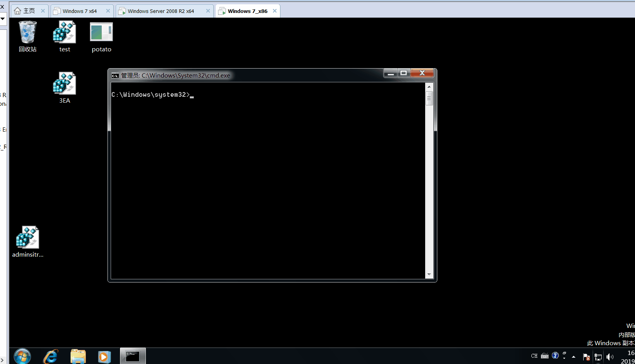Open the Recycle Bin desktop icon
This screenshot has height=364, width=635.
coord(27,33)
